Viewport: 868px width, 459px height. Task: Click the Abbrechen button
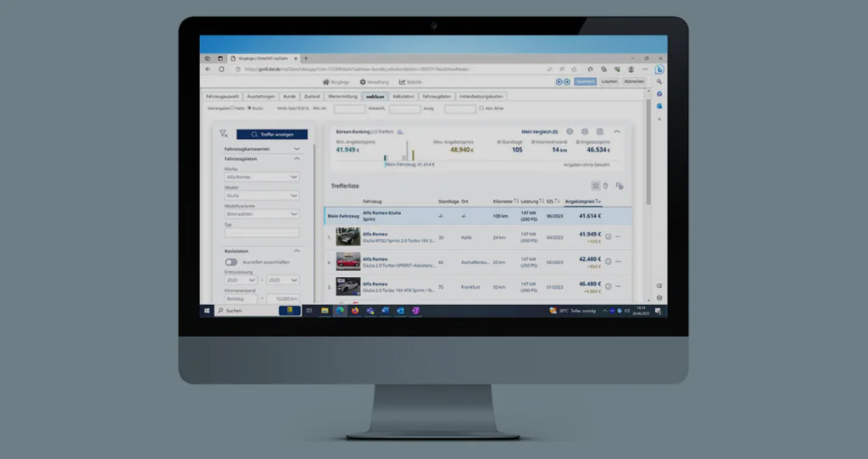coord(634,81)
